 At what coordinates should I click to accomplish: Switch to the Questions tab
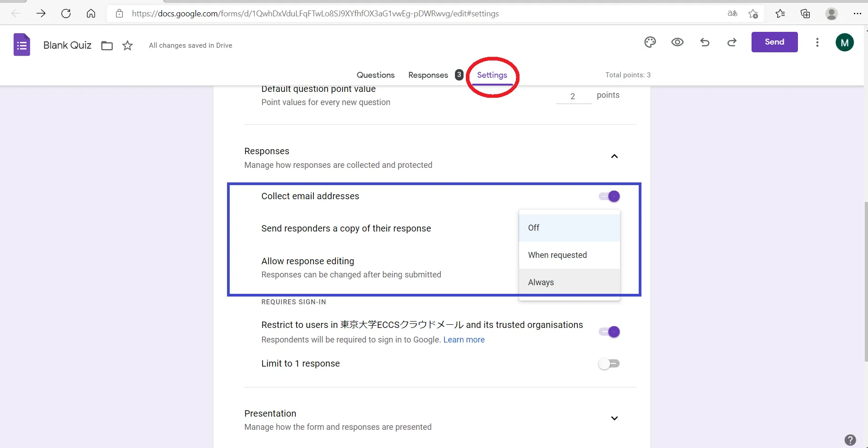tap(375, 75)
